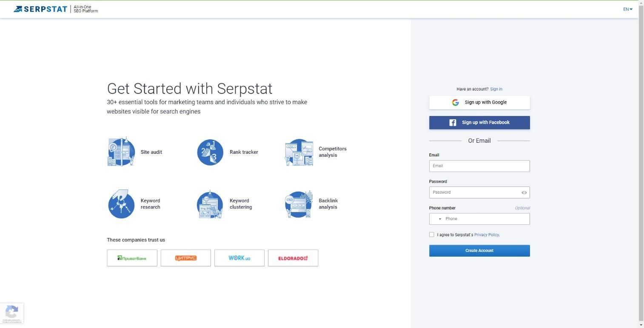Click the ELDORADO company logo
Viewport: 644px width, 328px height.
[x=293, y=258]
